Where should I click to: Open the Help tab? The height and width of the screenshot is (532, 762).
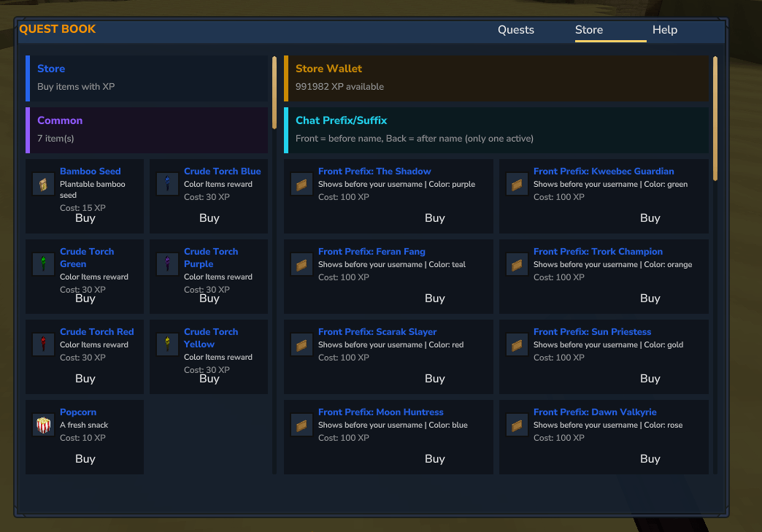click(x=664, y=30)
